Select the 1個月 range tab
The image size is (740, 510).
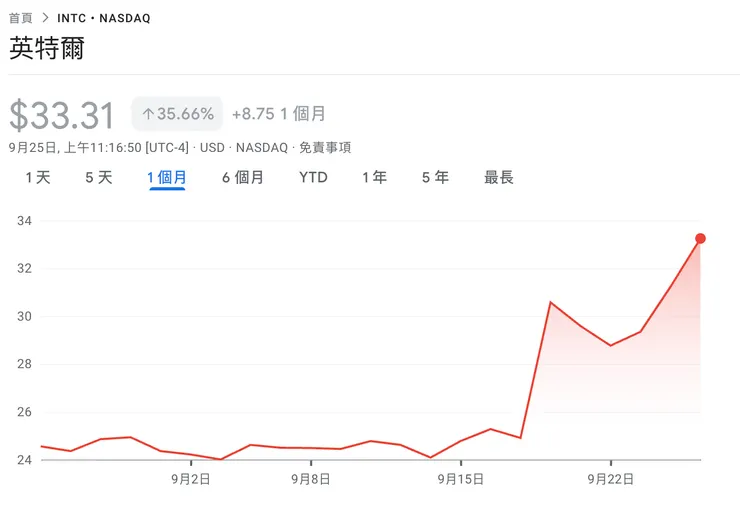167,177
